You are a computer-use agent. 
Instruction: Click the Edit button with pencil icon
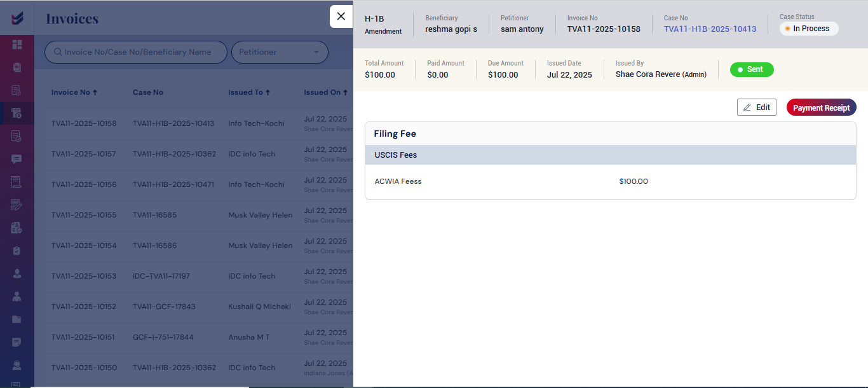point(756,107)
